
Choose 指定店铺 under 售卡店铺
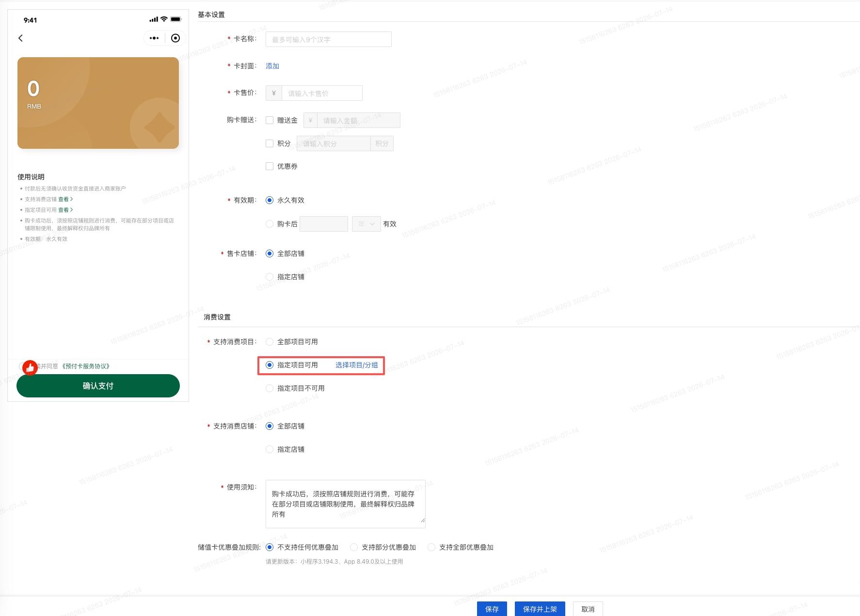(x=270, y=277)
